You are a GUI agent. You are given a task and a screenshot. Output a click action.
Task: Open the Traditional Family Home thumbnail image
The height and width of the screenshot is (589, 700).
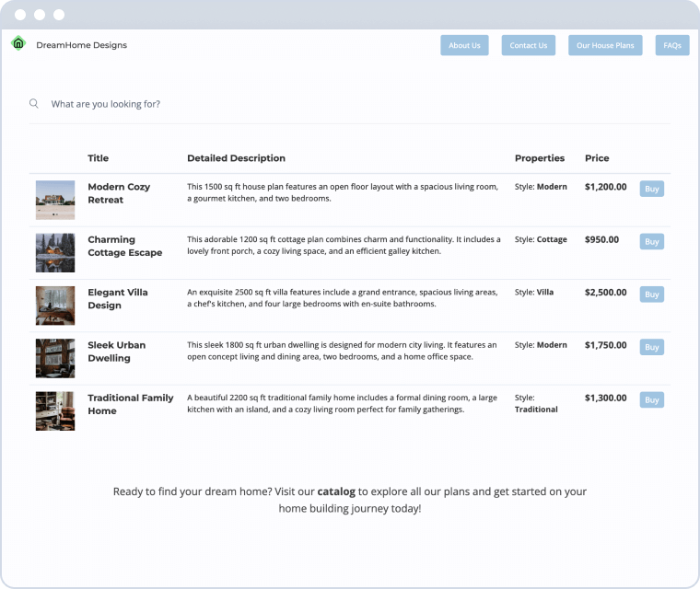(55, 411)
